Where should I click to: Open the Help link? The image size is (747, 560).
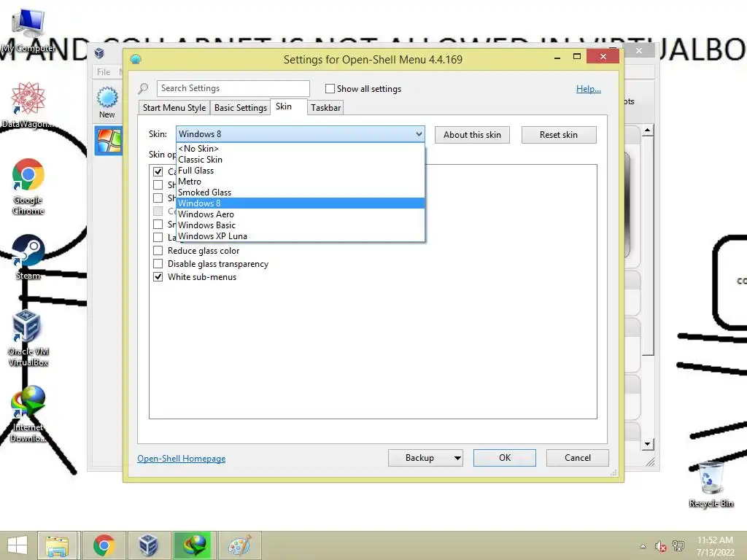(x=589, y=88)
